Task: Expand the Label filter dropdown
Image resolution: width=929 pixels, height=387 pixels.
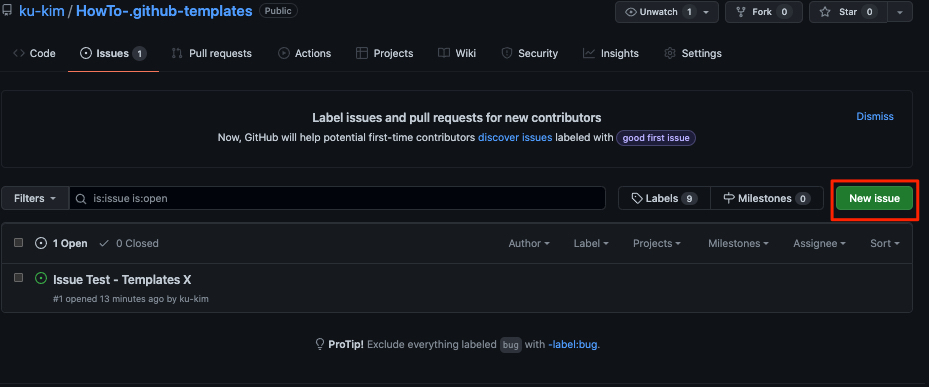Action: pyautogui.click(x=591, y=244)
